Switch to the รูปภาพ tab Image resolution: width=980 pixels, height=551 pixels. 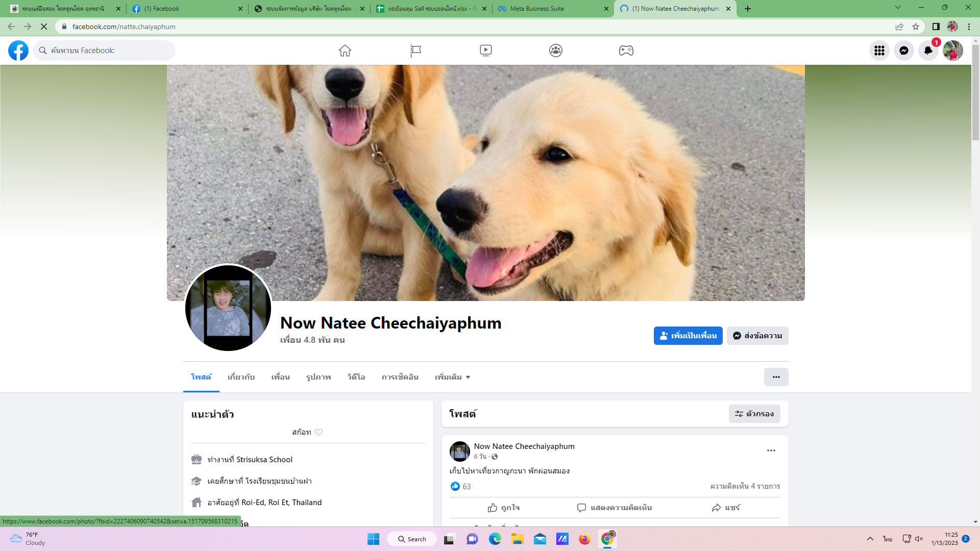318,377
